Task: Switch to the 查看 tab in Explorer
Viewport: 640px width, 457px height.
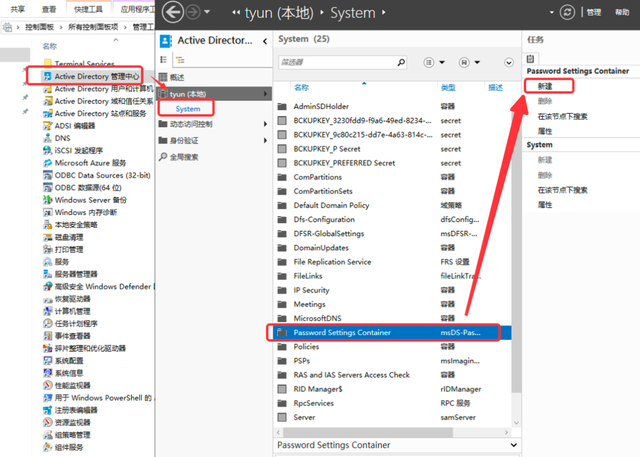Action: pyautogui.click(x=49, y=9)
